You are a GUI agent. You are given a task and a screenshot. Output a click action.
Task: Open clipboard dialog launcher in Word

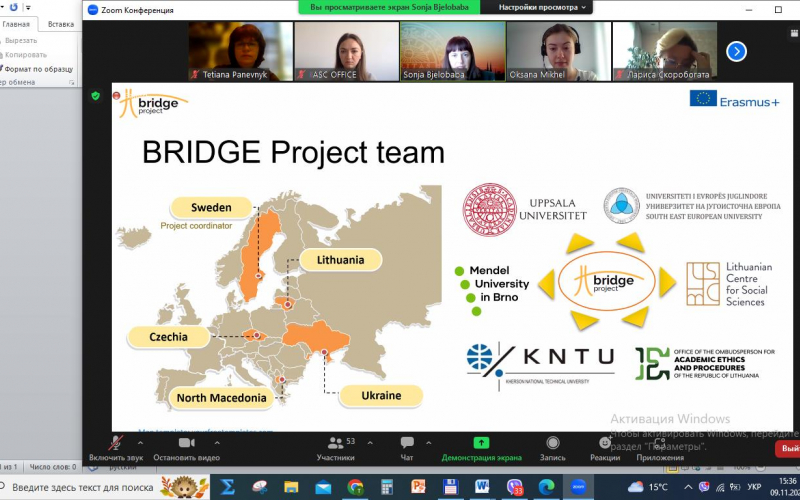point(71,83)
